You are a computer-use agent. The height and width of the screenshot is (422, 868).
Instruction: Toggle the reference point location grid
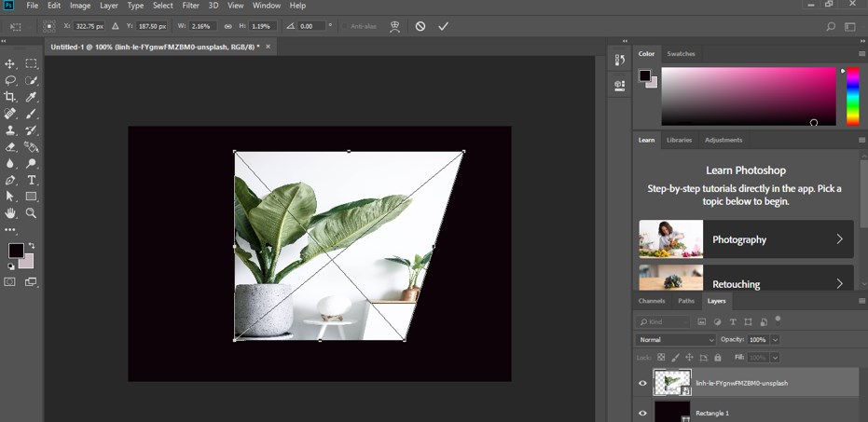[x=49, y=26]
